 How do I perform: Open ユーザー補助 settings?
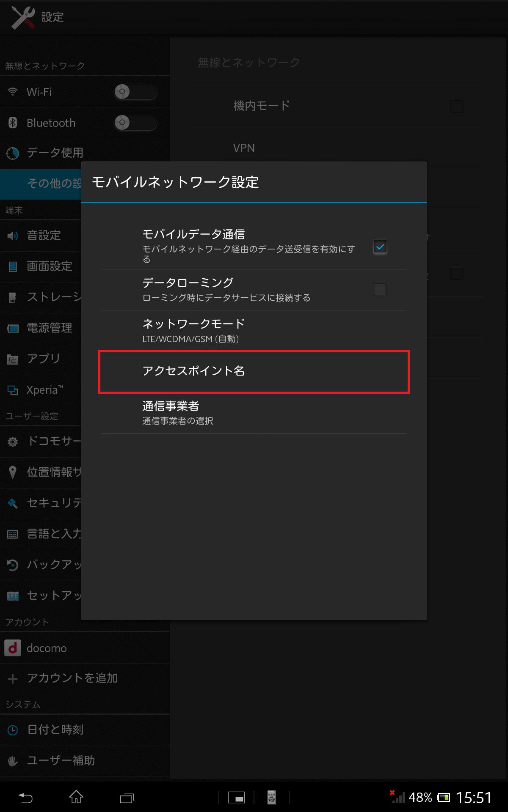pos(85,761)
